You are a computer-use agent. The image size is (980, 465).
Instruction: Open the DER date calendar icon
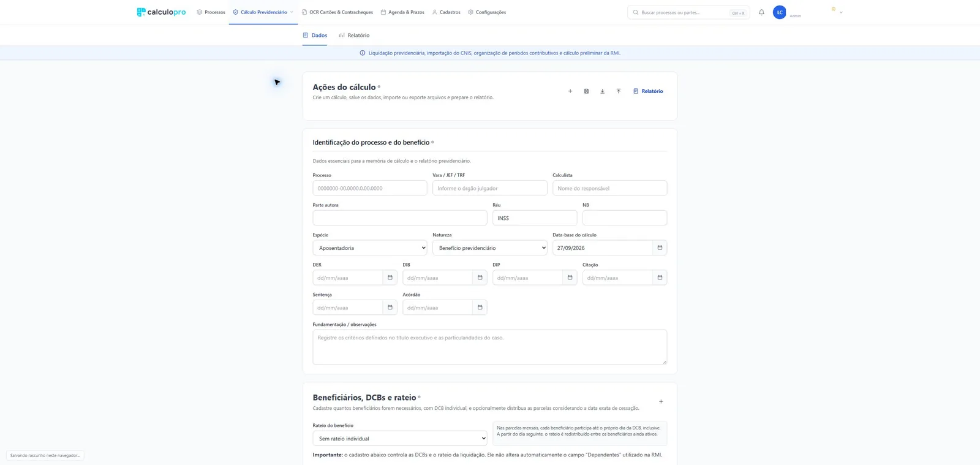pyautogui.click(x=390, y=278)
